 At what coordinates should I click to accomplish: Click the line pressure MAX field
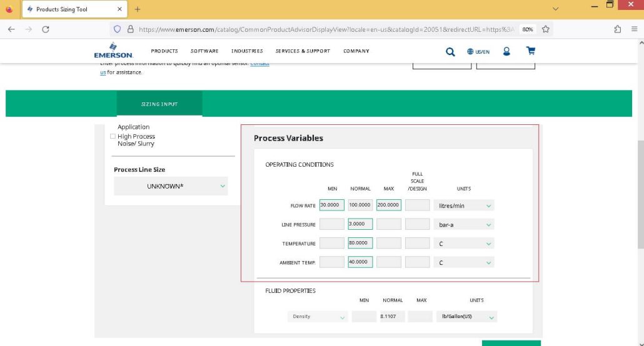[x=388, y=224]
